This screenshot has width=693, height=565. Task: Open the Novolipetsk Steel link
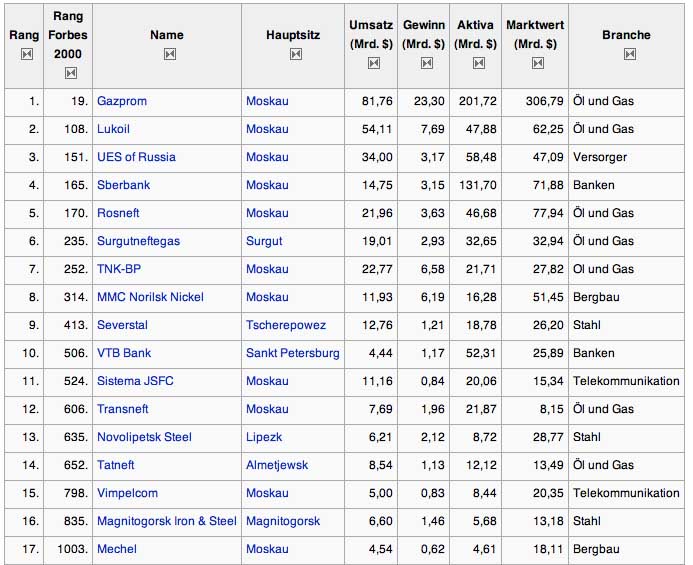click(x=144, y=437)
